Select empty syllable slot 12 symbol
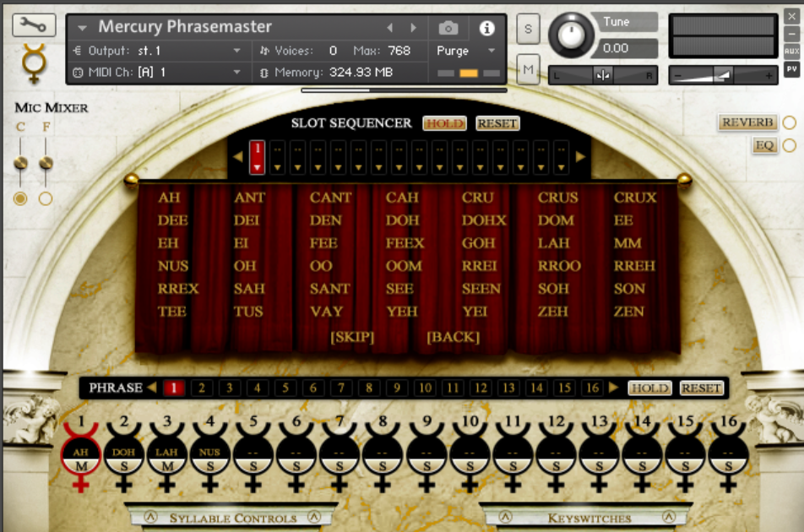Viewport: 804px width, 532px height. point(556,457)
